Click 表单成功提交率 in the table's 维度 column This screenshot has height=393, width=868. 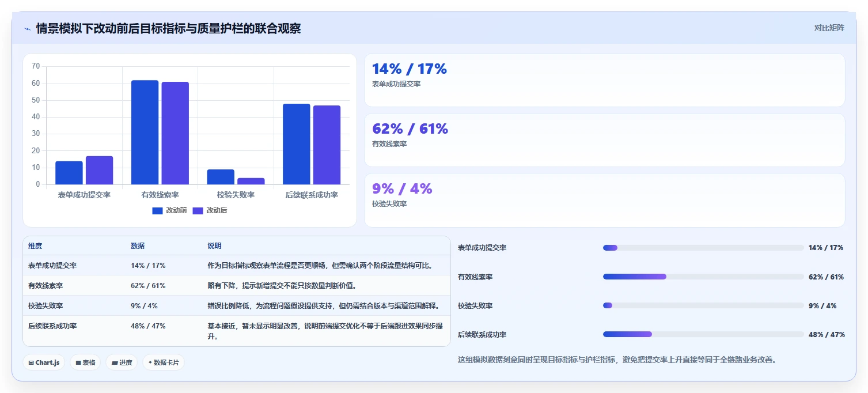coord(52,266)
